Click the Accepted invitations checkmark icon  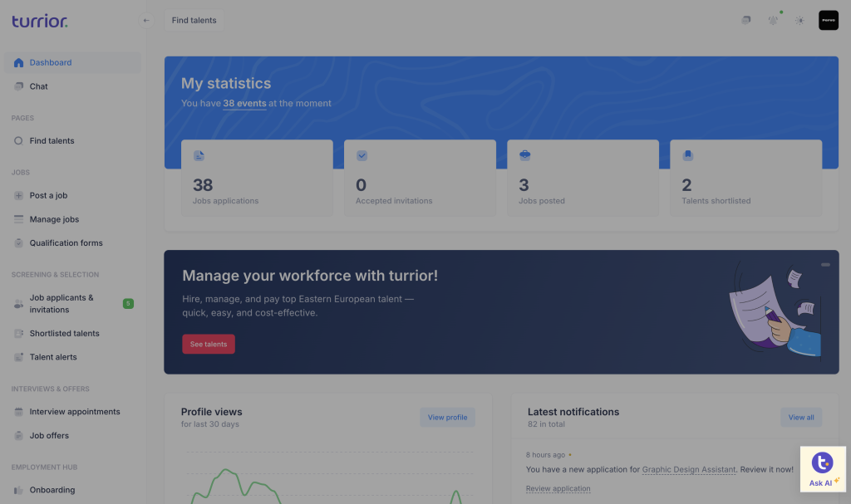362,156
